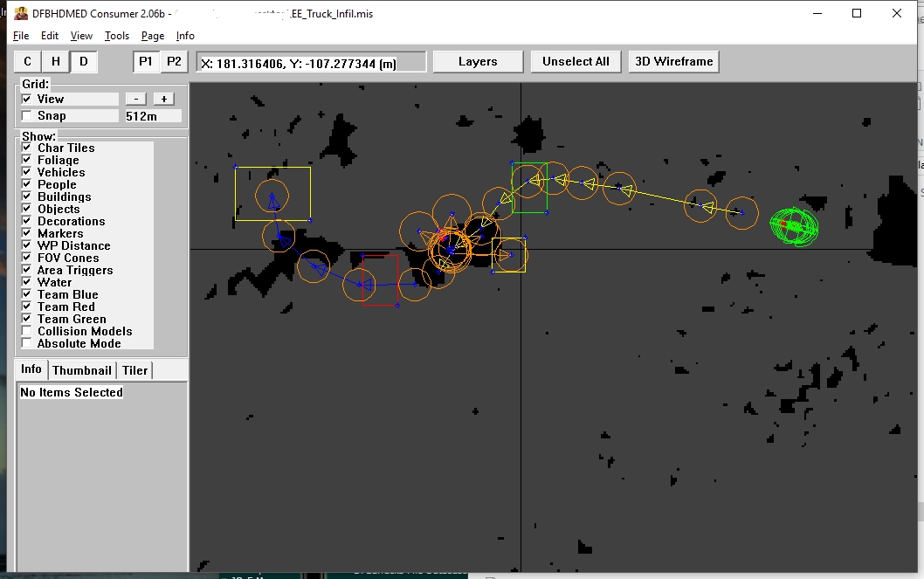The height and width of the screenshot is (579, 924).
Task: Switch to page P1
Action: pyautogui.click(x=146, y=61)
